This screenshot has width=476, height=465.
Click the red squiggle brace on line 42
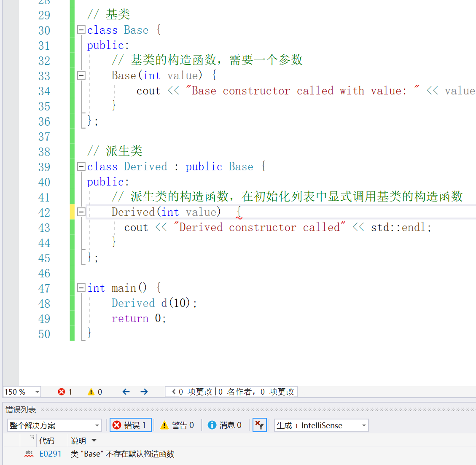point(239,212)
